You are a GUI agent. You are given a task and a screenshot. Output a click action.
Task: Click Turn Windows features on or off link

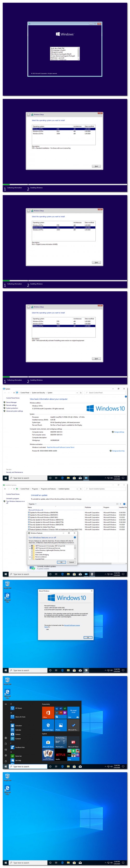pyautogui.click(x=15, y=502)
